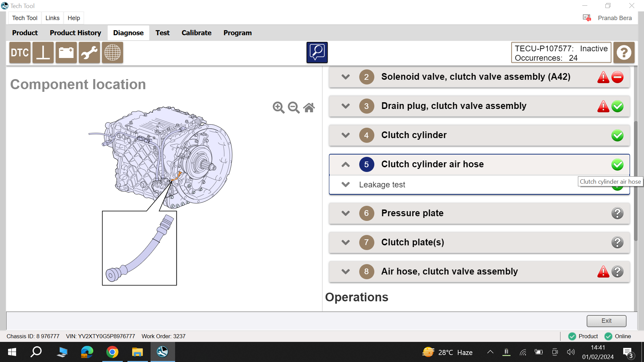Open the Help menu
The image size is (644, 362).
[74, 18]
